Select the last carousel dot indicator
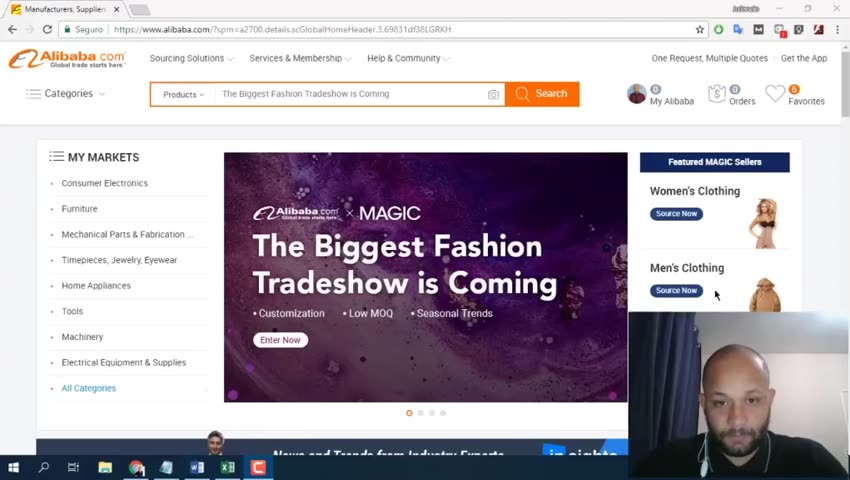Viewport: 850px width, 480px height. (443, 413)
